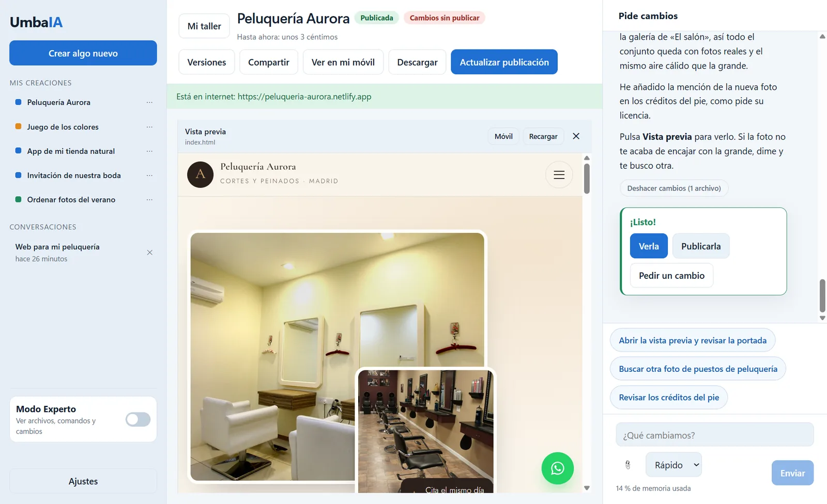Image resolution: width=827 pixels, height=504 pixels.
Task: Open the Versiones history
Action: click(x=207, y=62)
